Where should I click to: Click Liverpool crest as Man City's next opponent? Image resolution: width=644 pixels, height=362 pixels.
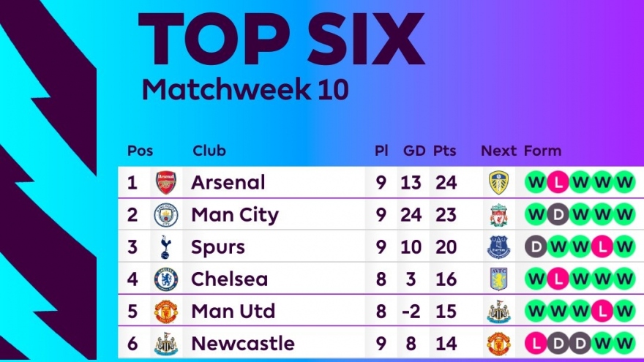click(x=499, y=215)
